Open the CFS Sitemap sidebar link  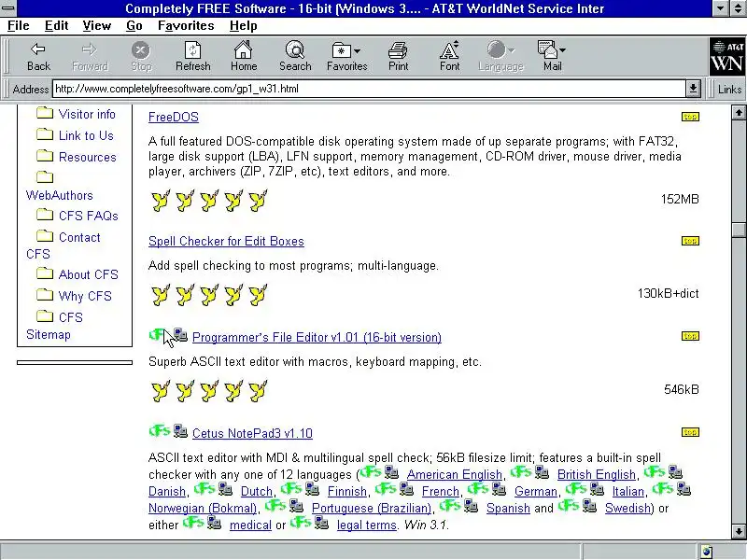point(49,335)
